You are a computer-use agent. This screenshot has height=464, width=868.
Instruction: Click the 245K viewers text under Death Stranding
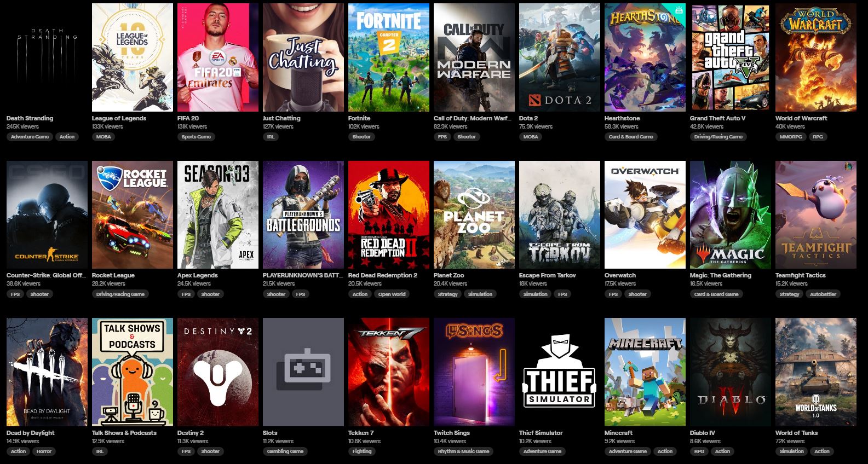pyautogui.click(x=22, y=126)
